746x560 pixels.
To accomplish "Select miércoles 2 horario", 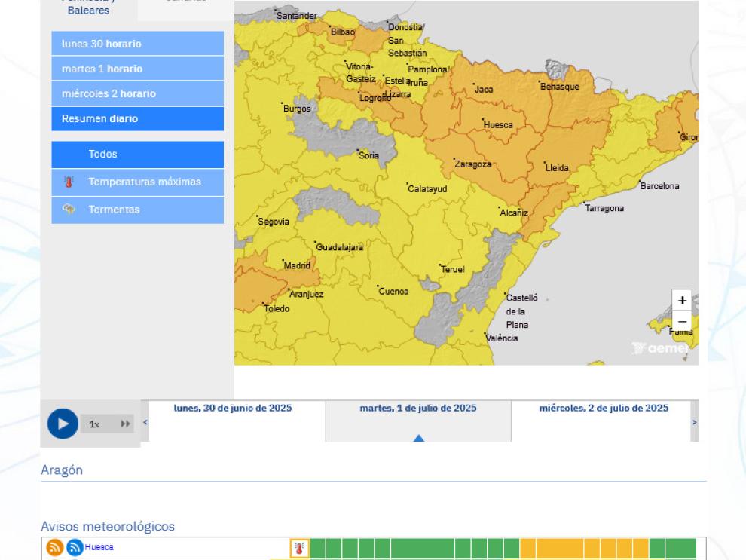I will (x=137, y=93).
